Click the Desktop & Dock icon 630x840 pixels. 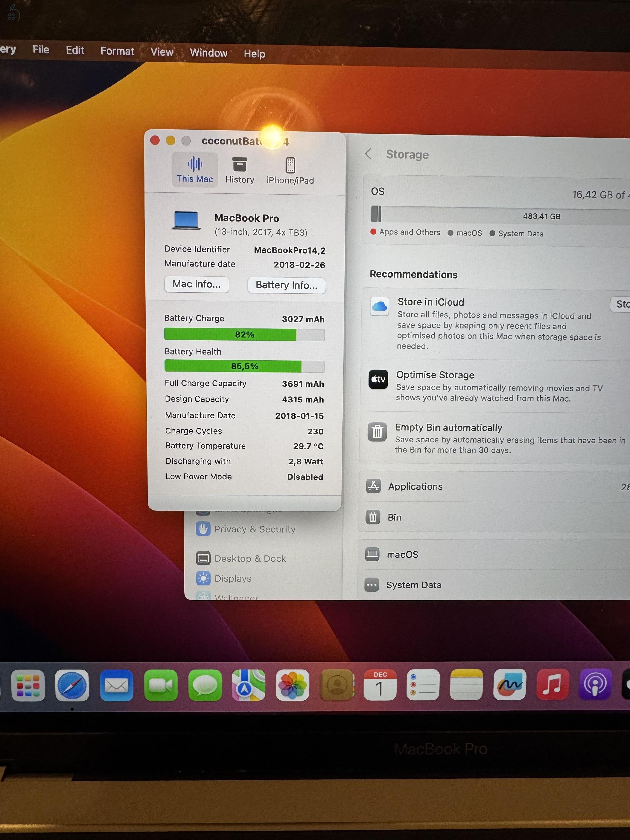coord(203,558)
